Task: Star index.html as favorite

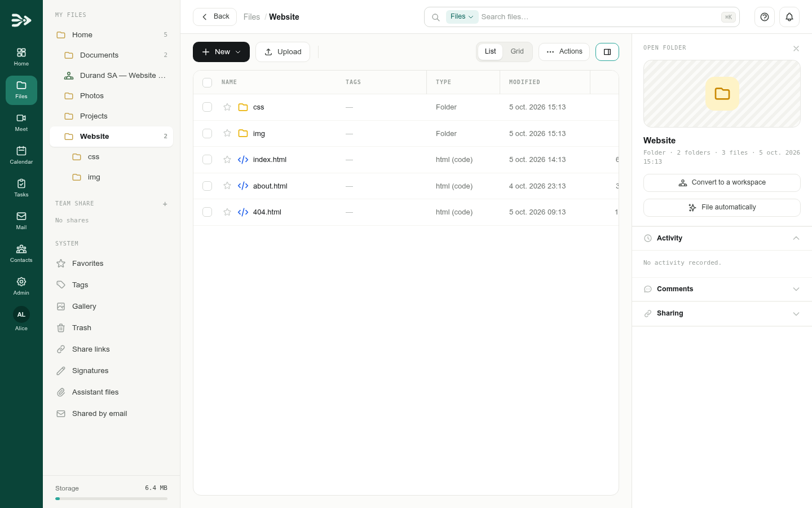Action: click(227, 160)
